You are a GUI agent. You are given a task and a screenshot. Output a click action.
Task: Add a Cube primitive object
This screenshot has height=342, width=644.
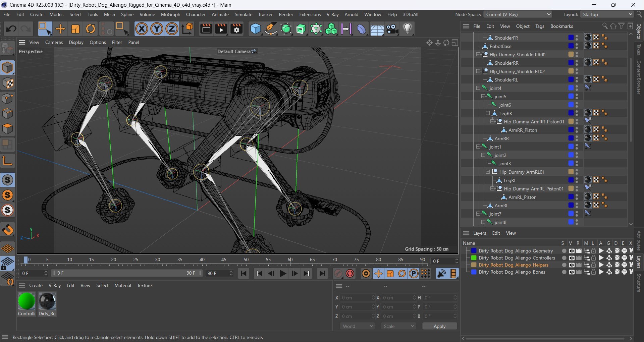coord(256,29)
